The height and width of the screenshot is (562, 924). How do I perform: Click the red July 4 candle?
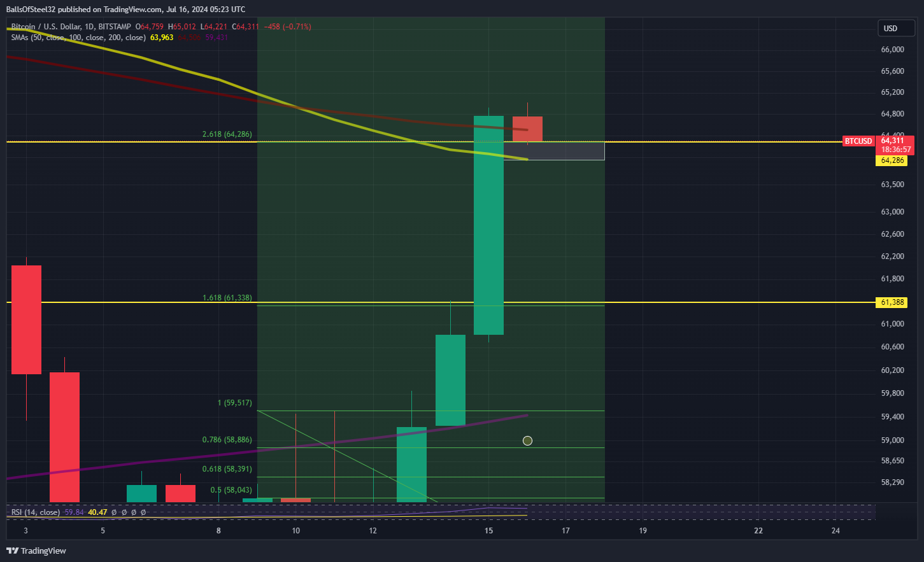[x=64, y=437]
